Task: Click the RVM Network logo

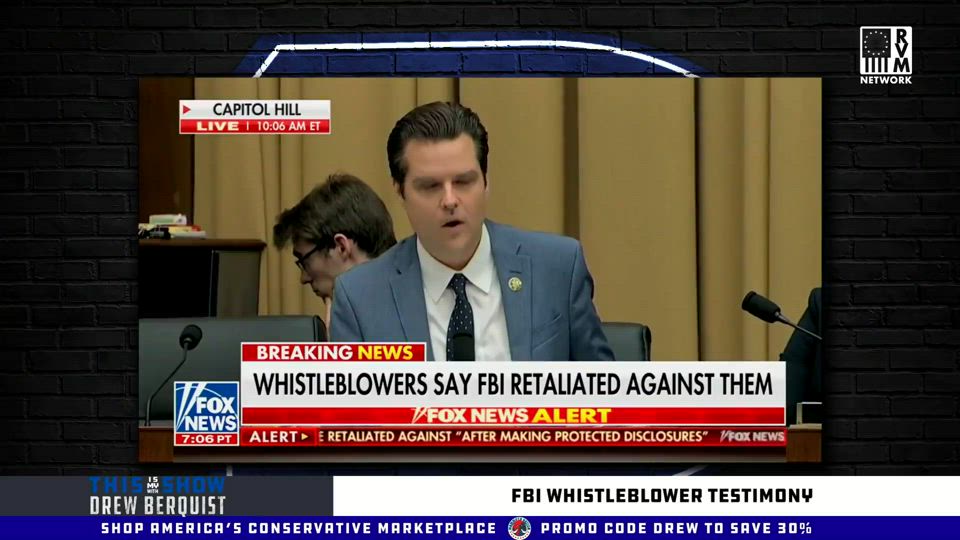Action: tap(885, 55)
